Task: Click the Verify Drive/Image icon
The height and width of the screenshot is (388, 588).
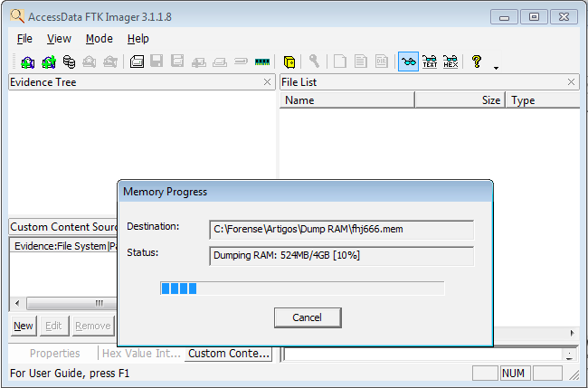Action: pyautogui.click(x=241, y=61)
